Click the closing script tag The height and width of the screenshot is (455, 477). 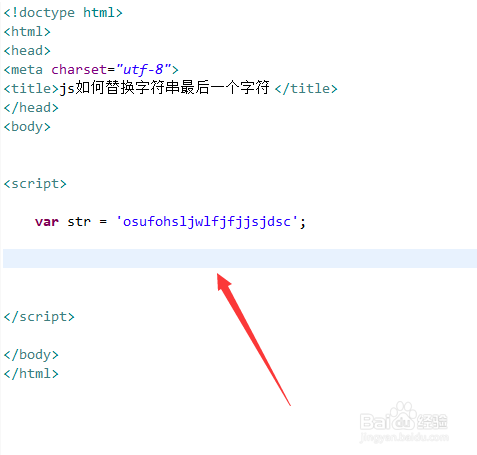tap(39, 317)
